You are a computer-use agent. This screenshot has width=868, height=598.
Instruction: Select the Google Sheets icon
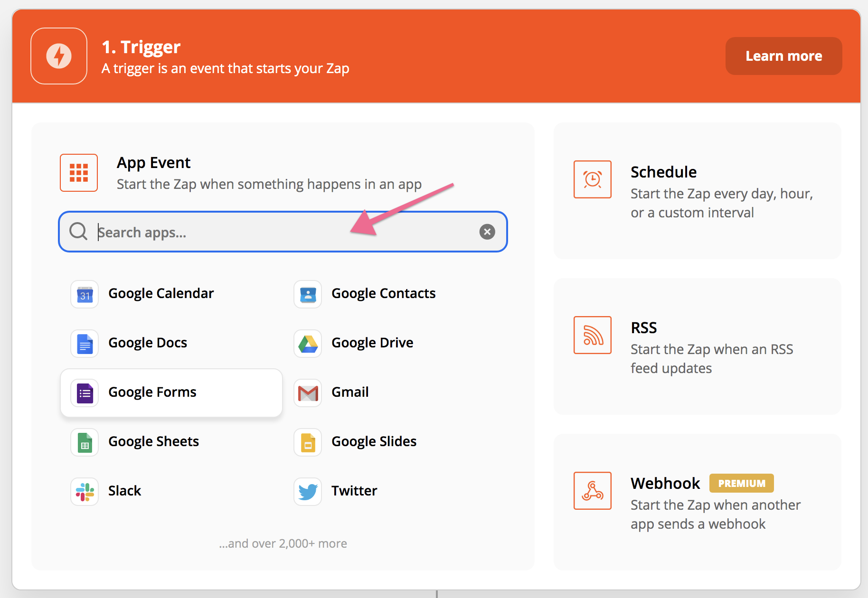pyautogui.click(x=85, y=442)
